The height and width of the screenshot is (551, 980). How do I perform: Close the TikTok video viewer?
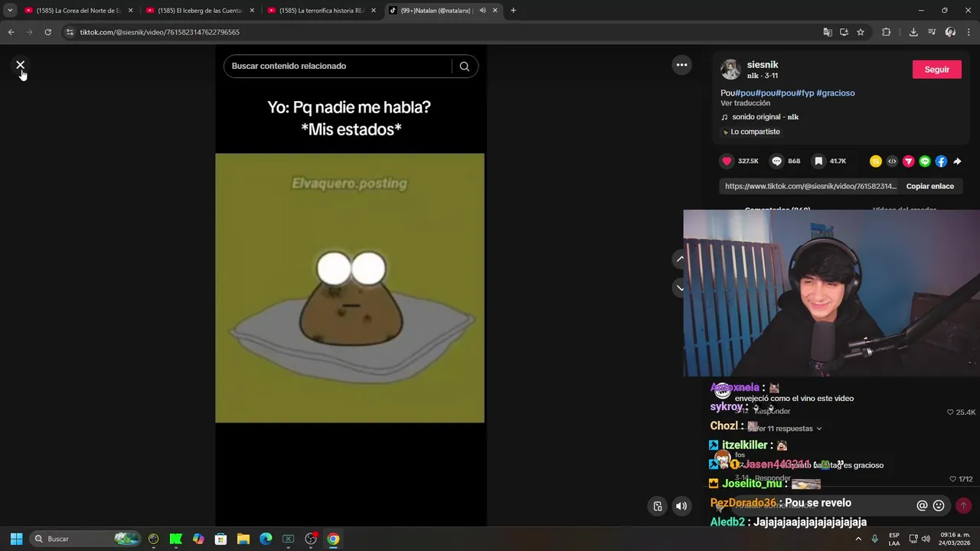coord(21,65)
